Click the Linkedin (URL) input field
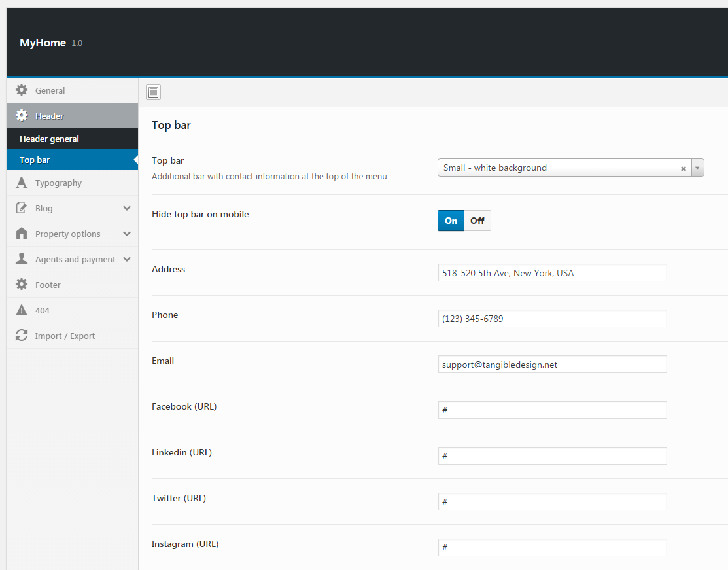This screenshot has width=728, height=570. point(553,455)
